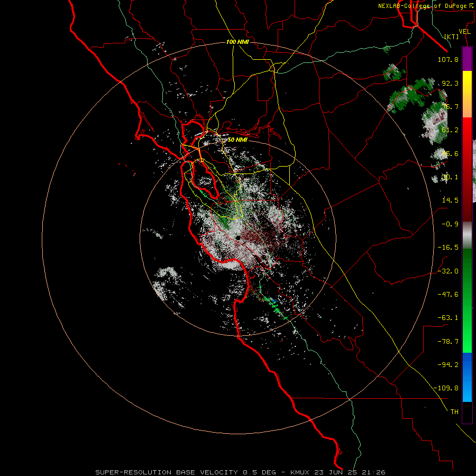Select the 92.3 scale value
This screenshot has width=476, height=476.
point(450,83)
